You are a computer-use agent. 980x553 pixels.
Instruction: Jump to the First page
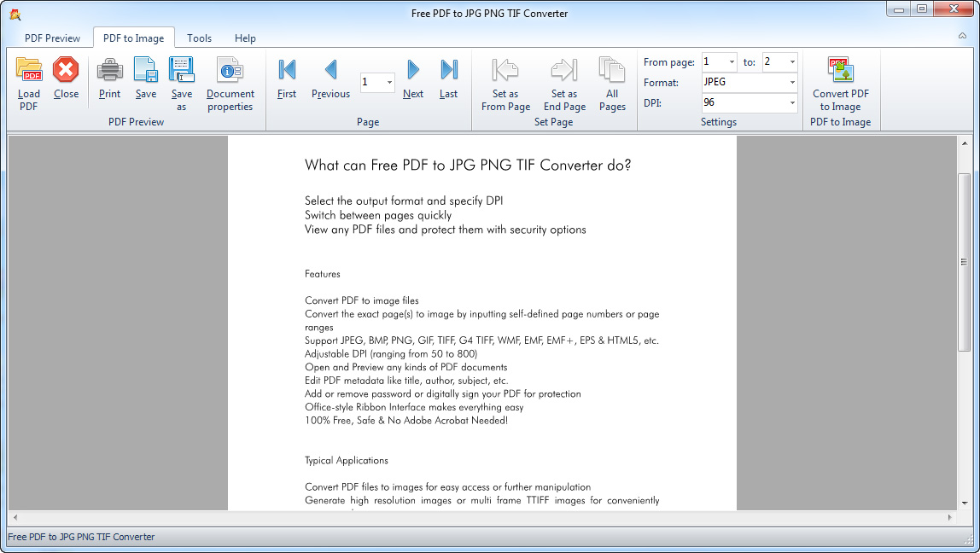tap(287, 69)
